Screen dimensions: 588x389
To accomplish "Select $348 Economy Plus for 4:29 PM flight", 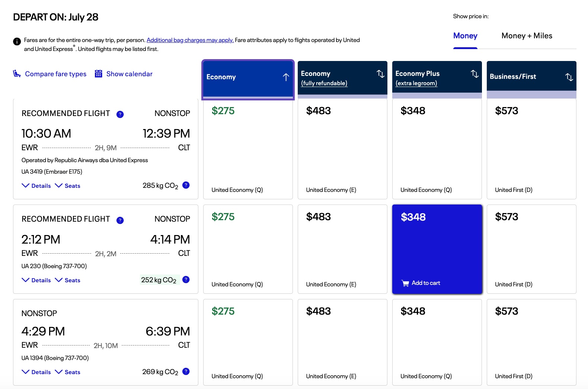I will point(437,342).
